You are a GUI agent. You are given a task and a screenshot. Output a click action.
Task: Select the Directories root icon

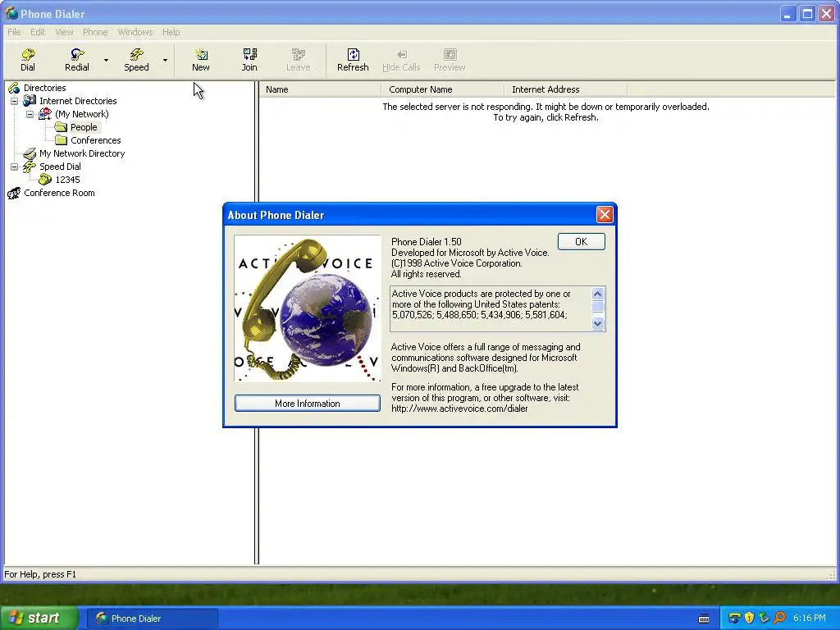14,88
